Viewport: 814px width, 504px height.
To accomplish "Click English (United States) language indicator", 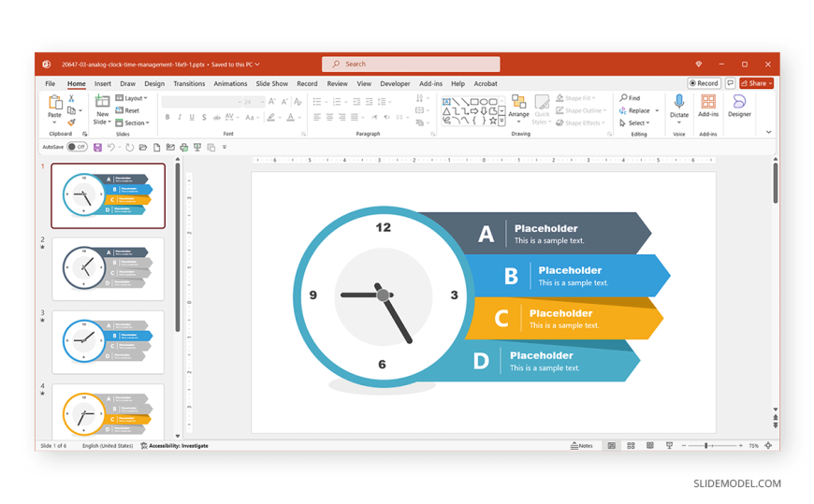I will tap(108, 446).
